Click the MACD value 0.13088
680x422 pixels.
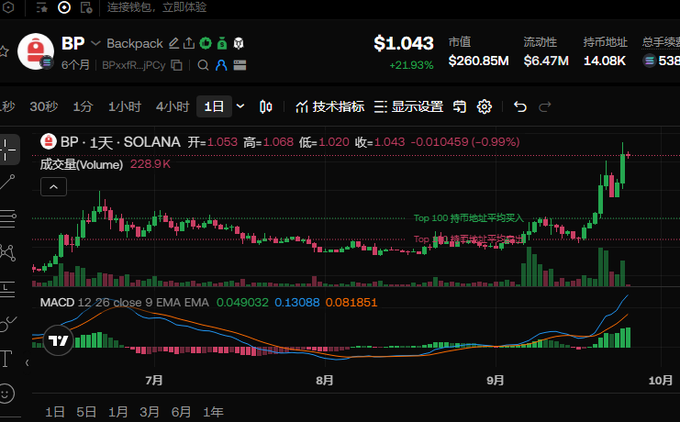tap(297, 302)
